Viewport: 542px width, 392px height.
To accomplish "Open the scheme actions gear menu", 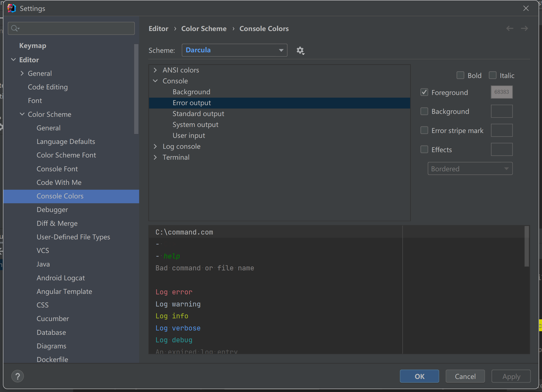I will (x=300, y=50).
